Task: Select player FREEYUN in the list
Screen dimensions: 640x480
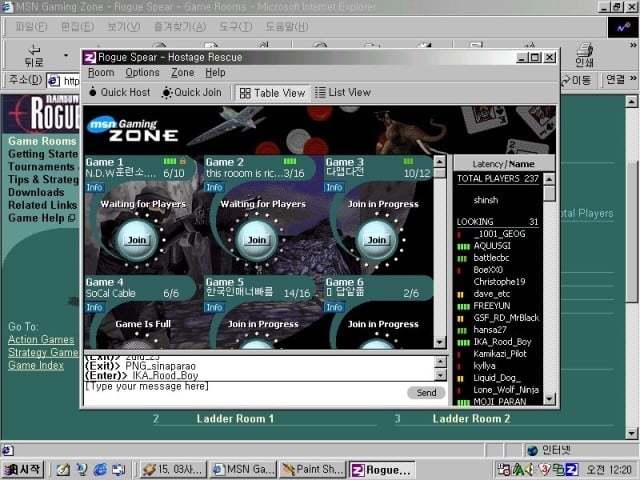Action: click(492, 306)
